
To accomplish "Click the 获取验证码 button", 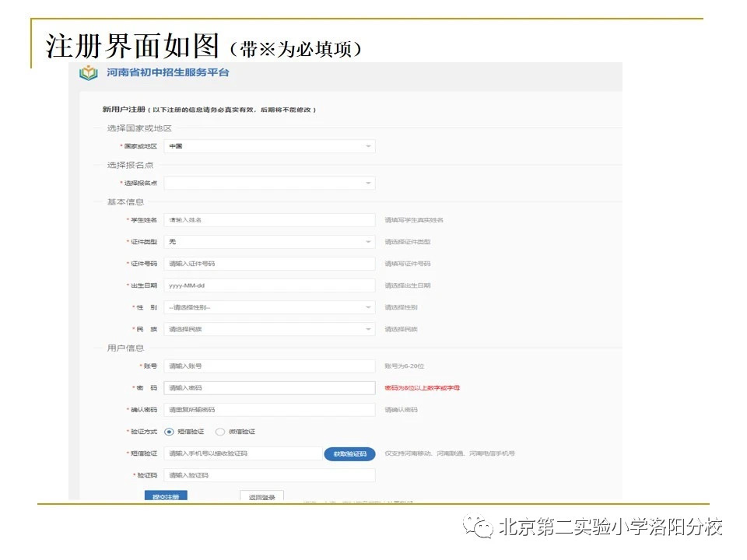I will click(349, 453).
